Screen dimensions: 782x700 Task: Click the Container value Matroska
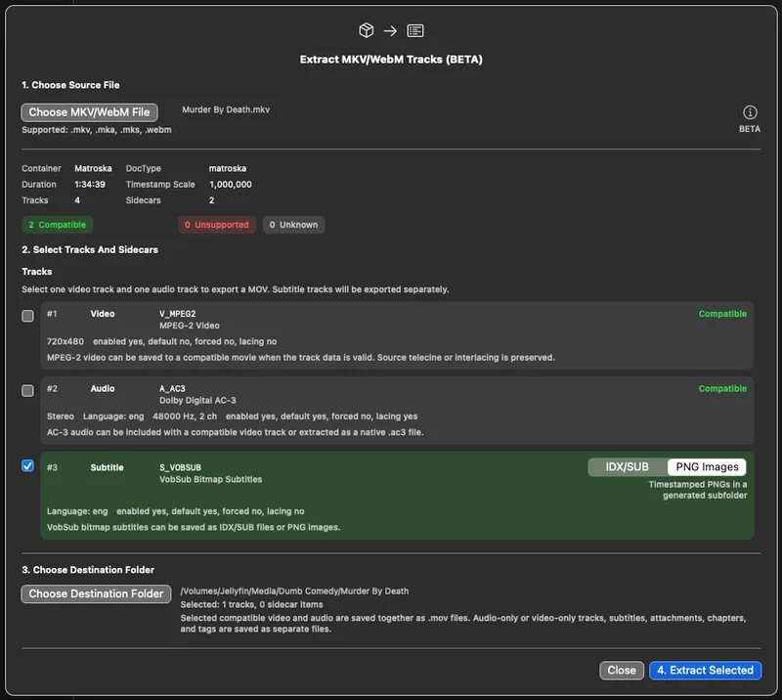pyautogui.click(x=93, y=168)
